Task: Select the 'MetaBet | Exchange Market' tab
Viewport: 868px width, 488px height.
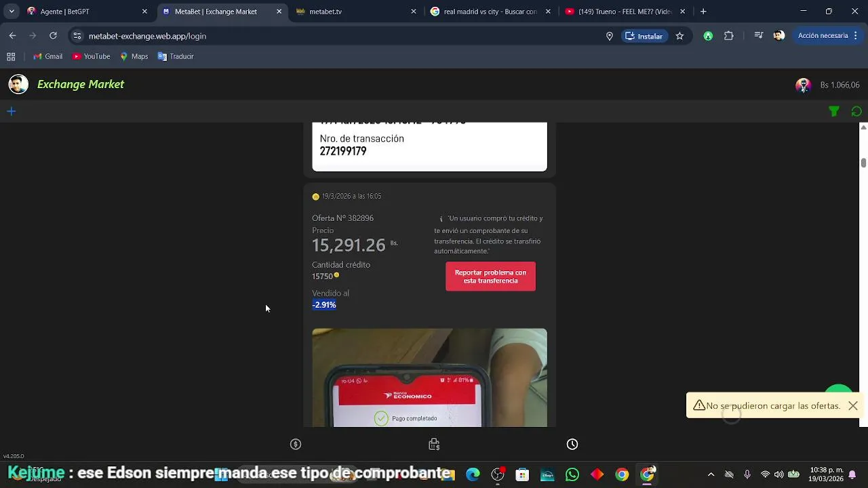Action: click(221, 12)
